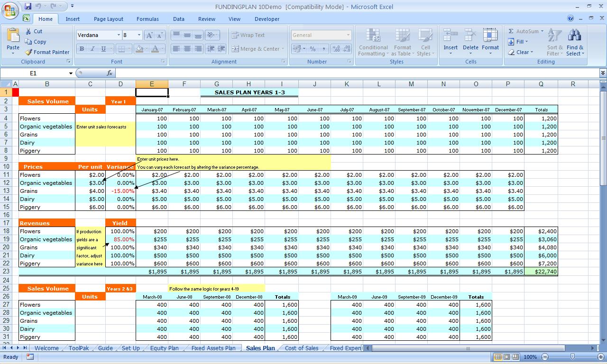Open the Formulas ribbon tab
607x364 pixels.
tap(147, 19)
